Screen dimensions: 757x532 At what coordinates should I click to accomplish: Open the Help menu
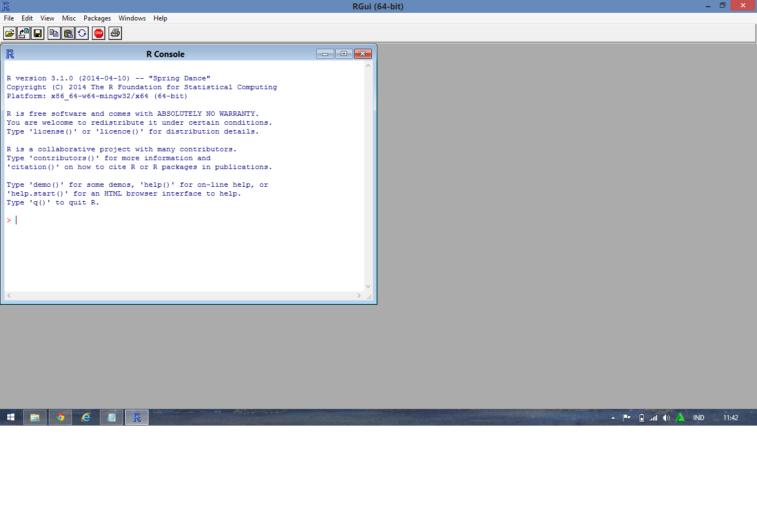tap(160, 18)
